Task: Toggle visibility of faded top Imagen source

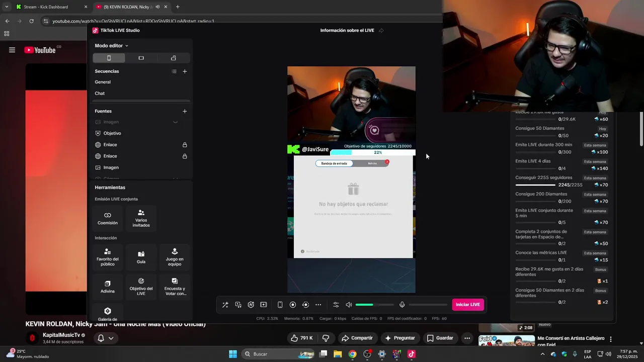Action: 175,122
